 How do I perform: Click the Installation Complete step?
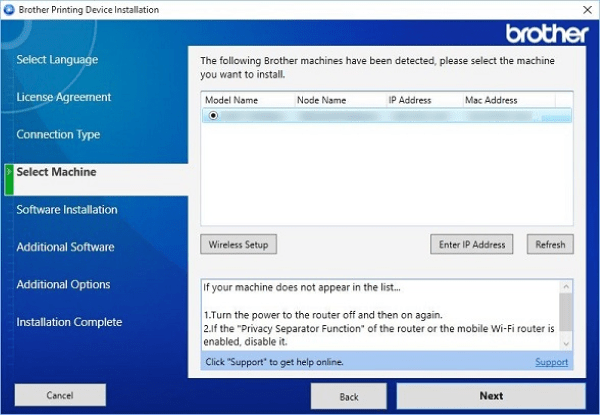tap(69, 322)
